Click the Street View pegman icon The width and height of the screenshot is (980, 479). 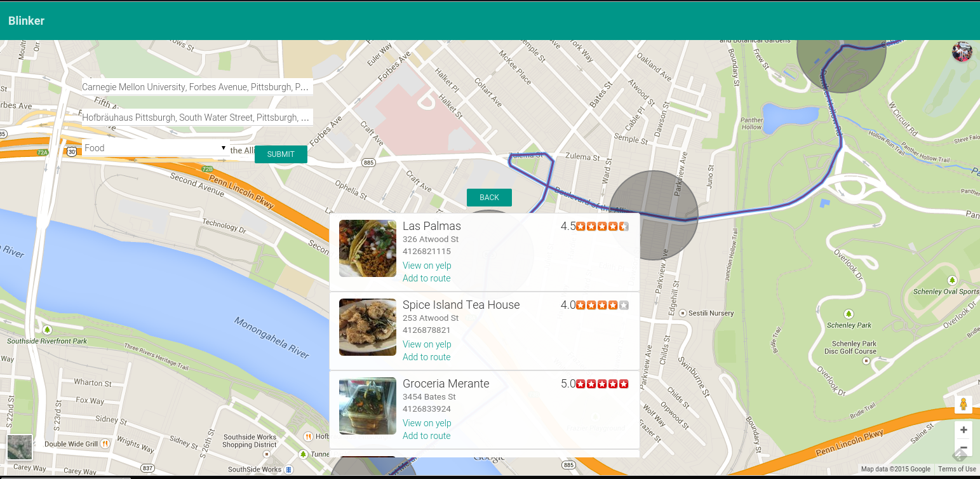(963, 405)
